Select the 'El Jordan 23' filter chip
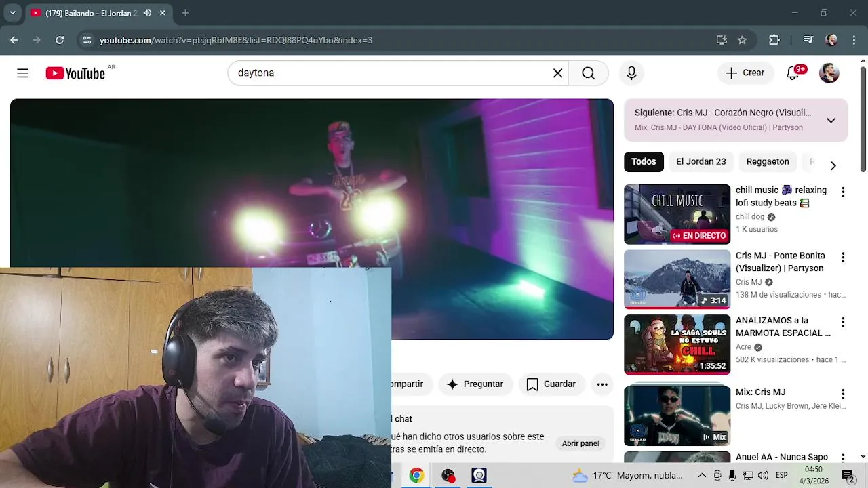 701,161
